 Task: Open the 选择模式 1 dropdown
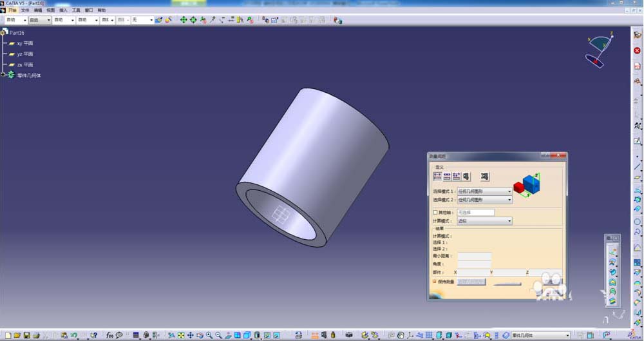tap(485, 191)
